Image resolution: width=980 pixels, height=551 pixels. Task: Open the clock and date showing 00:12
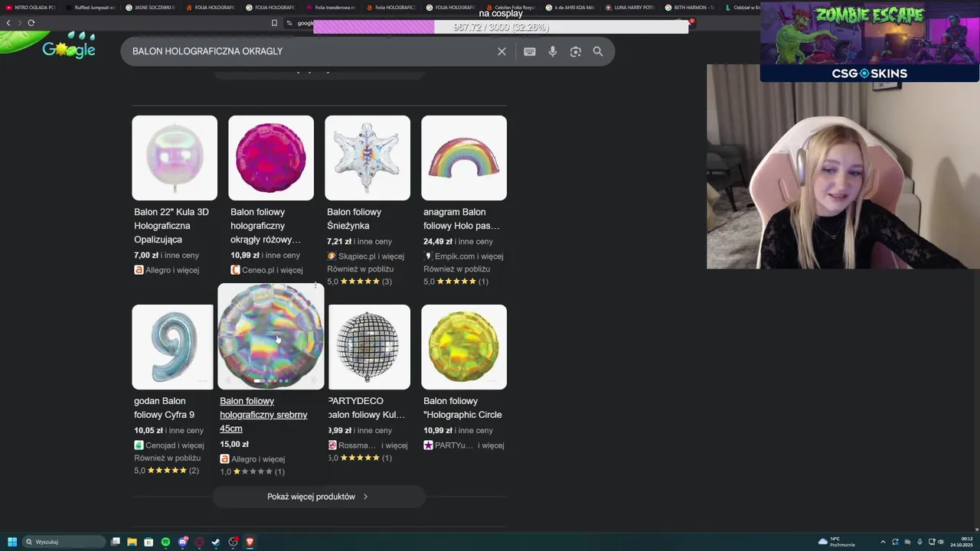click(962, 542)
